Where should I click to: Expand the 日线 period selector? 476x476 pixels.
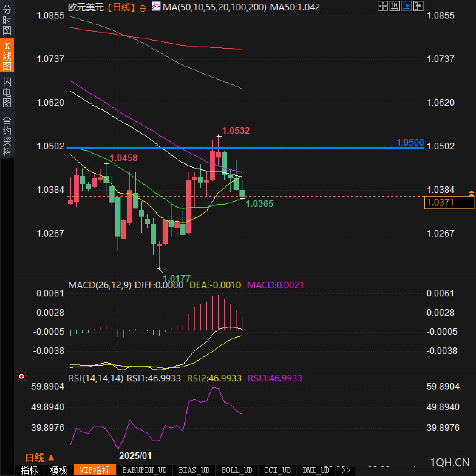click(x=40, y=458)
